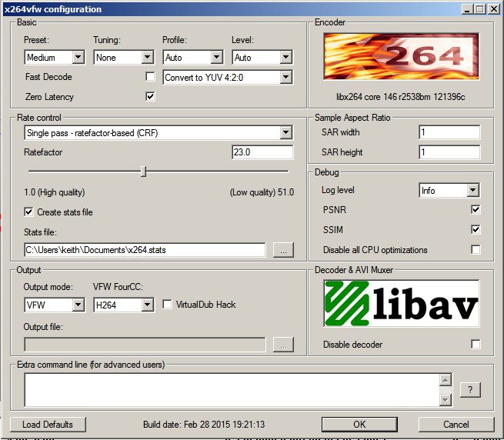The width and height of the screenshot is (504, 440).
Task: Expand the Log level dropdown showing Info
Action: (x=449, y=190)
